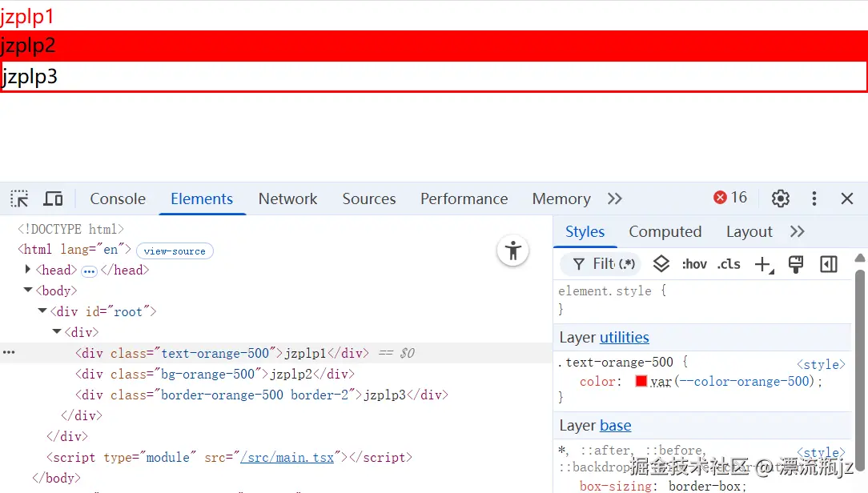Click the element.style rule block
The height and width of the screenshot is (493, 868).
pyautogui.click(x=703, y=299)
